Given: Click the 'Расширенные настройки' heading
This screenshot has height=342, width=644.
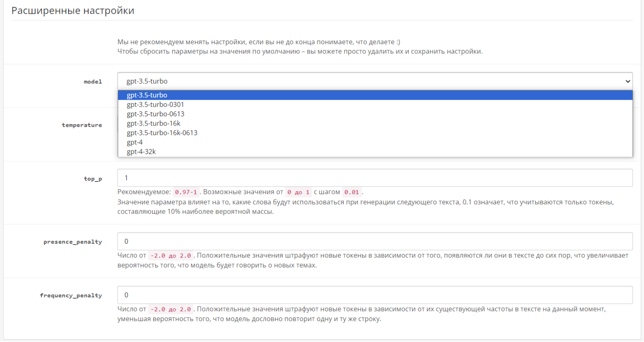Looking at the screenshot, I should click(73, 11).
